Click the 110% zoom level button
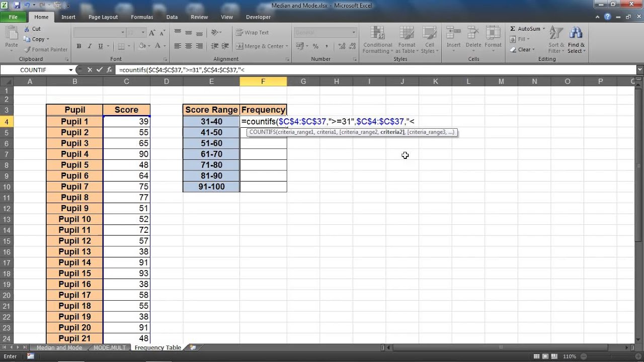This screenshot has width=644, height=362. [570, 356]
